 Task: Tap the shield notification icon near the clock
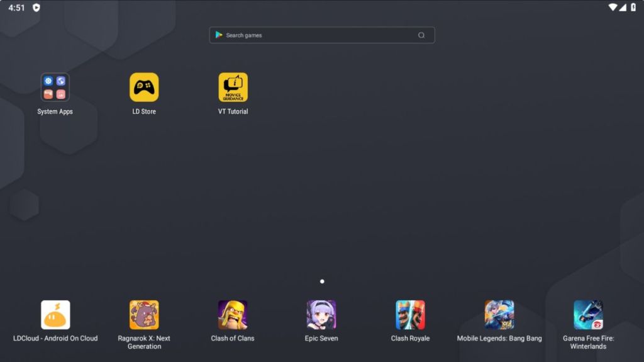pos(36,8)
